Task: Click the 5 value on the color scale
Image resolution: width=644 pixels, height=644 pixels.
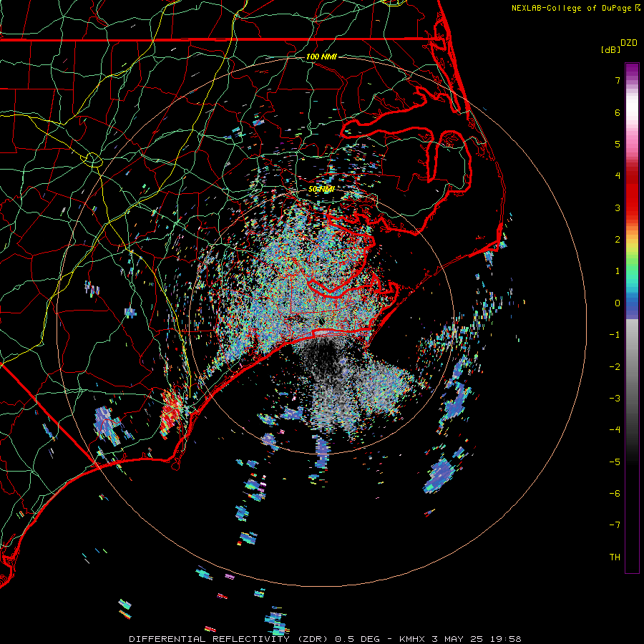Action: click(x=618, y=144)
